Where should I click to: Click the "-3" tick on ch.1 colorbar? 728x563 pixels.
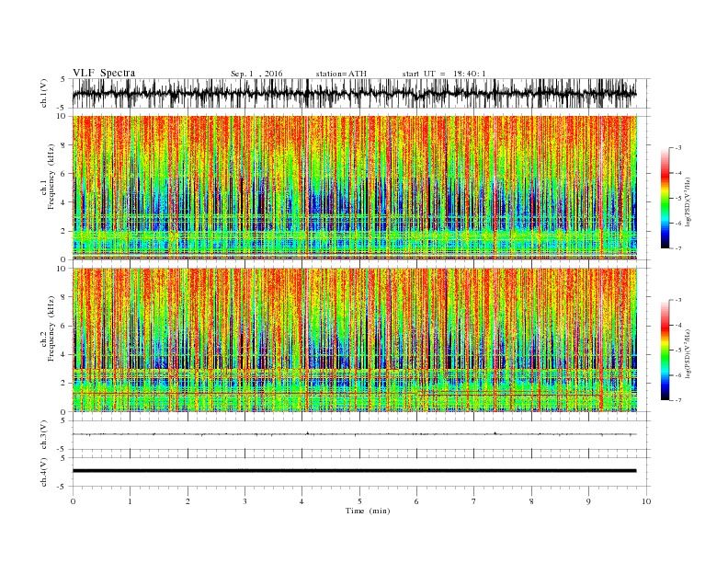click(x=678, y=148)
